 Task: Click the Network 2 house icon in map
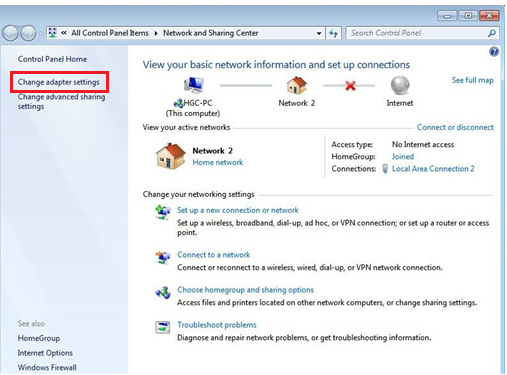click(296, 85)
